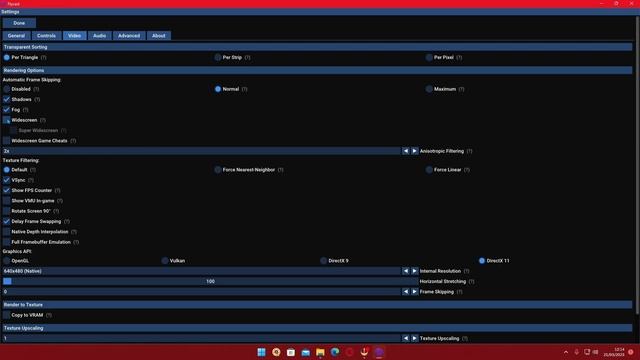Open help tooltip beside Per Strip
Screen dimensions: 640x360
pos(247,58)
